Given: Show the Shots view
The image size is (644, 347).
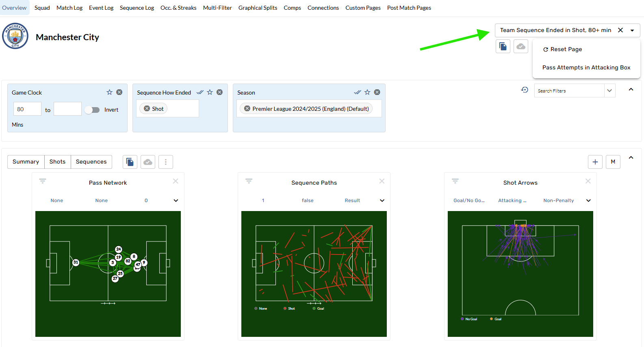Looking at the screenshot, I should click(58, 162).
